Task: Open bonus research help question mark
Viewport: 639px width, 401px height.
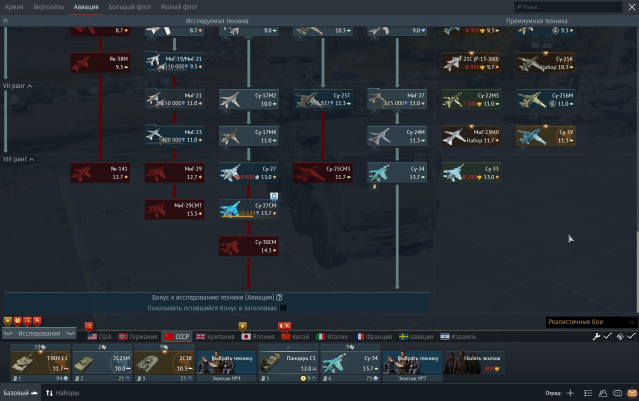Action: tap(279, 297)
